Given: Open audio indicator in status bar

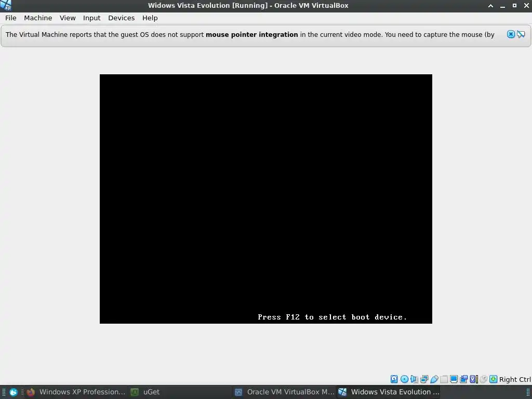Looking at the screenshot, I should [x=414, y=379].
